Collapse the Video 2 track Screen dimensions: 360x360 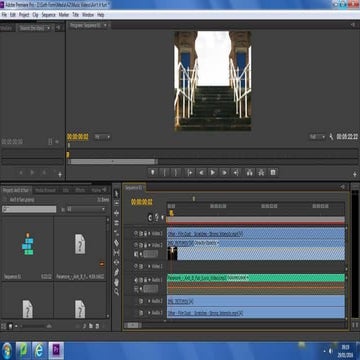point(149,245)
